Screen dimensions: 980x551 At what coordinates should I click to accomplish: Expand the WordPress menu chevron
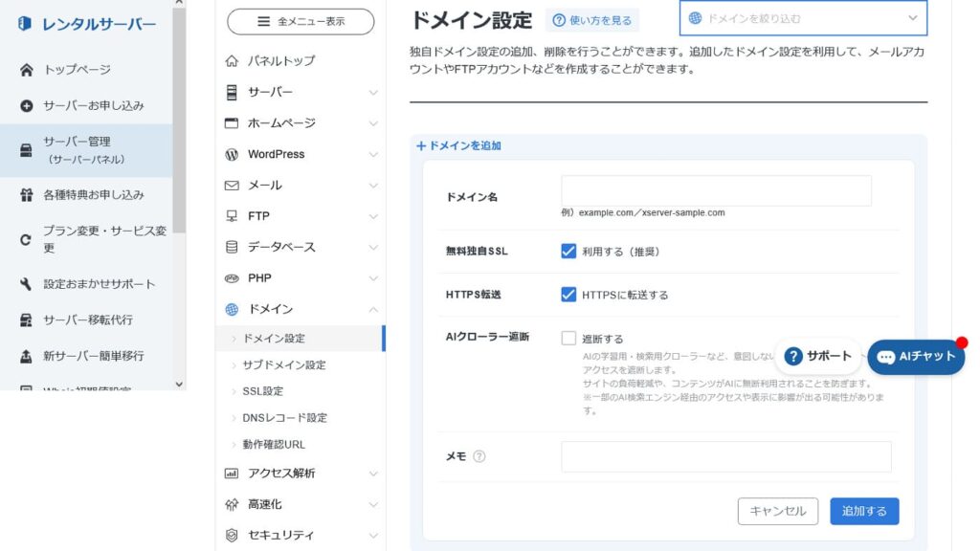[x=373, y=154]
